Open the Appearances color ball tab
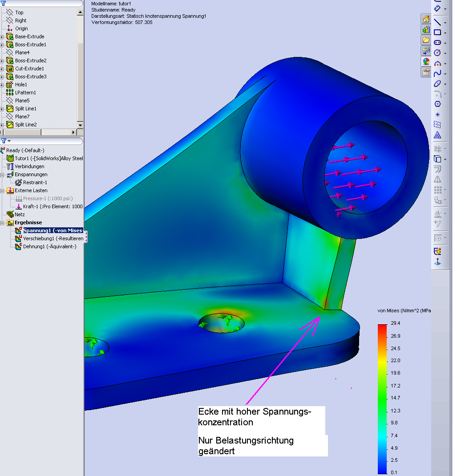The height and width of the screenshot is (476, 453). 426,61
